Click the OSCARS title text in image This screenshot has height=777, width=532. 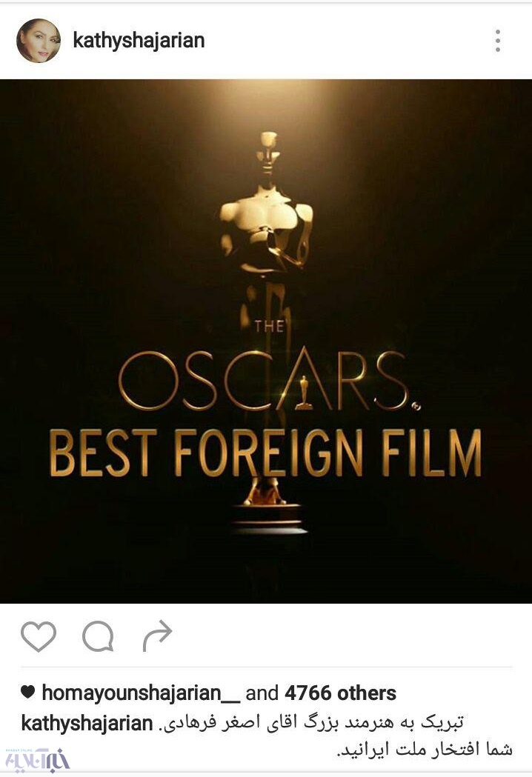267,381
